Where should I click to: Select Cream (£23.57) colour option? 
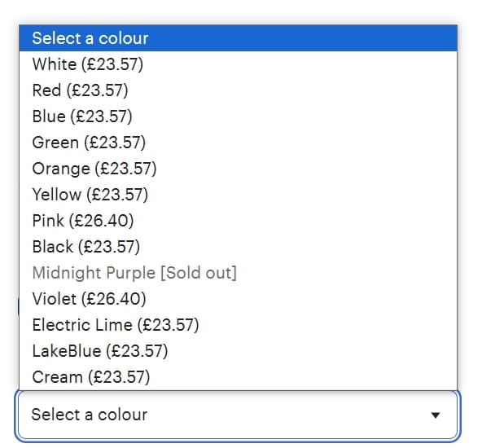(239, 377)
